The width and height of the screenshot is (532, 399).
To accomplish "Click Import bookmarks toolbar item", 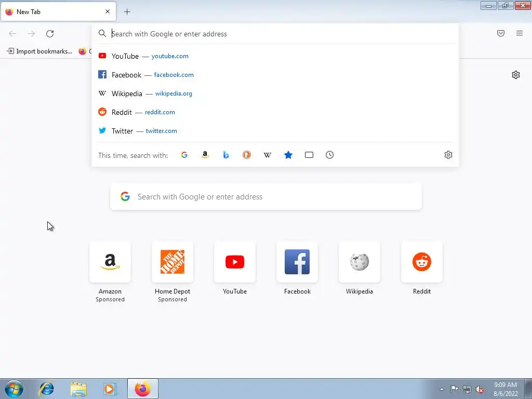I will [x=39, y=51].
